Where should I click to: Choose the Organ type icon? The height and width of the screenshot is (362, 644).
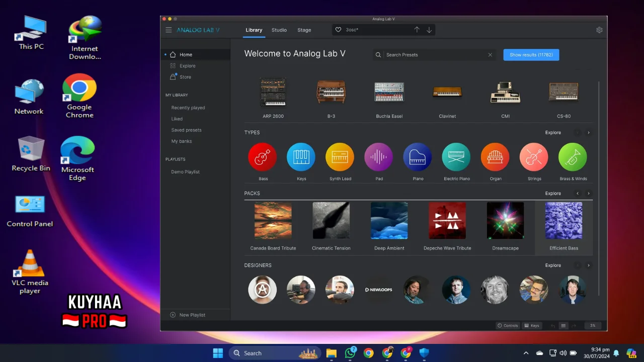click(x=495, y=157)
